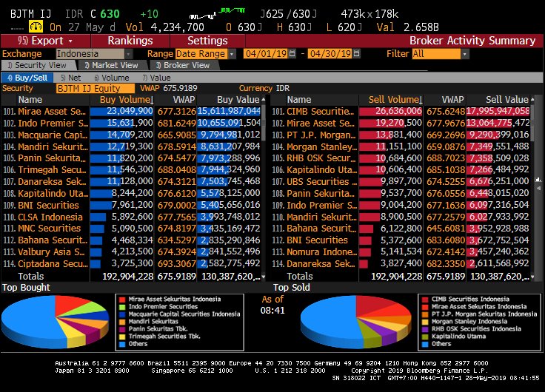The image size is (545, 392).
Task: Select the Value sub-tab
Action: (156, 78)
